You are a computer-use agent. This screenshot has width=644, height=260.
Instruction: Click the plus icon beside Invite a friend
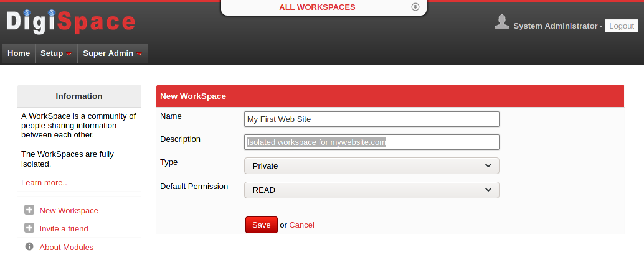coord(29,228)
